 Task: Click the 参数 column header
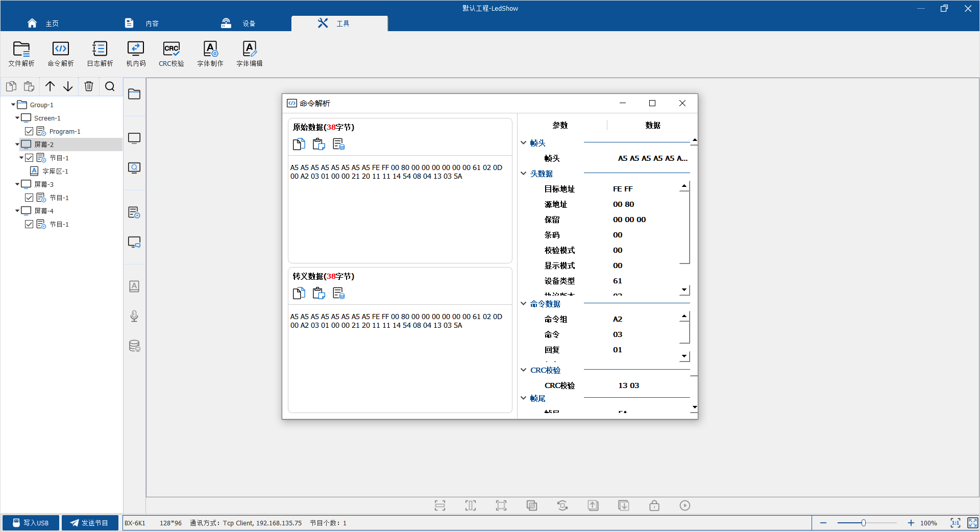tap(560, 125)
